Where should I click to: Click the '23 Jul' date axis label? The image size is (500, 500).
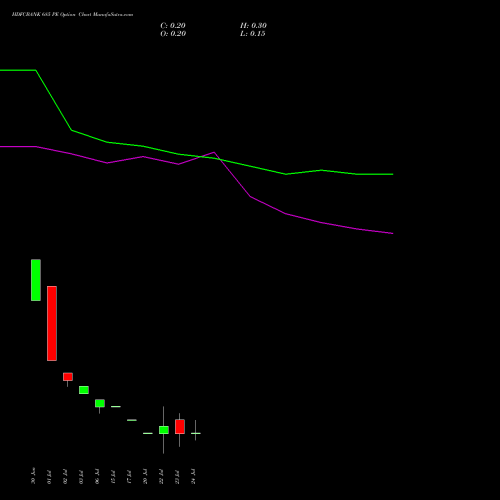177,477
